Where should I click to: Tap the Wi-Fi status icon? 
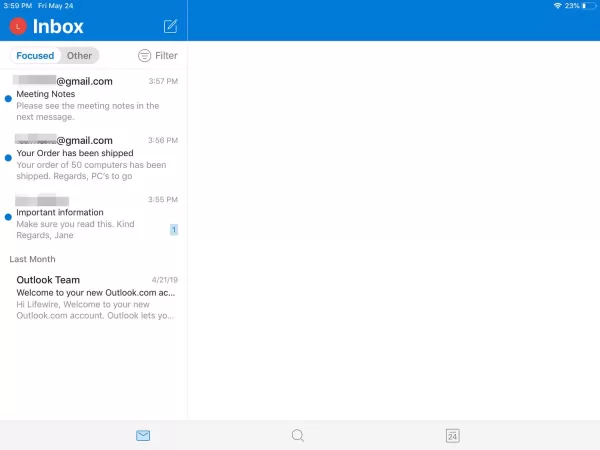[557, 6]
